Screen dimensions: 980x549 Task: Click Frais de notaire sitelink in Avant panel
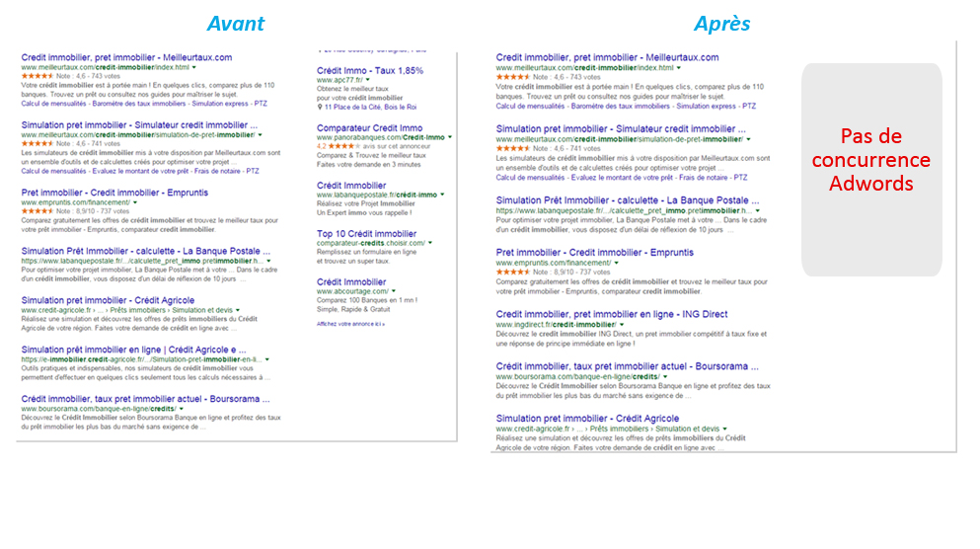click(217, 172)
